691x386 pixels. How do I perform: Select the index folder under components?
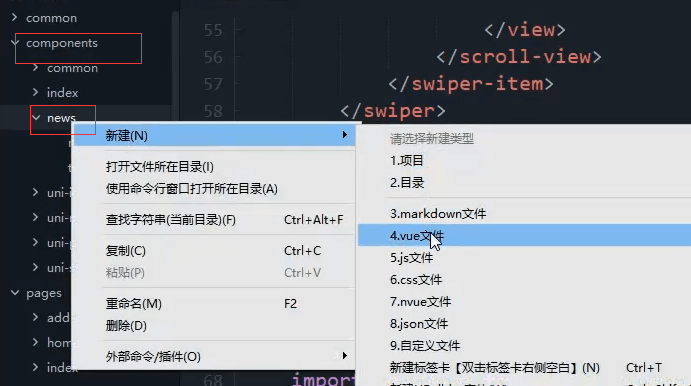(x=62, y=93)
